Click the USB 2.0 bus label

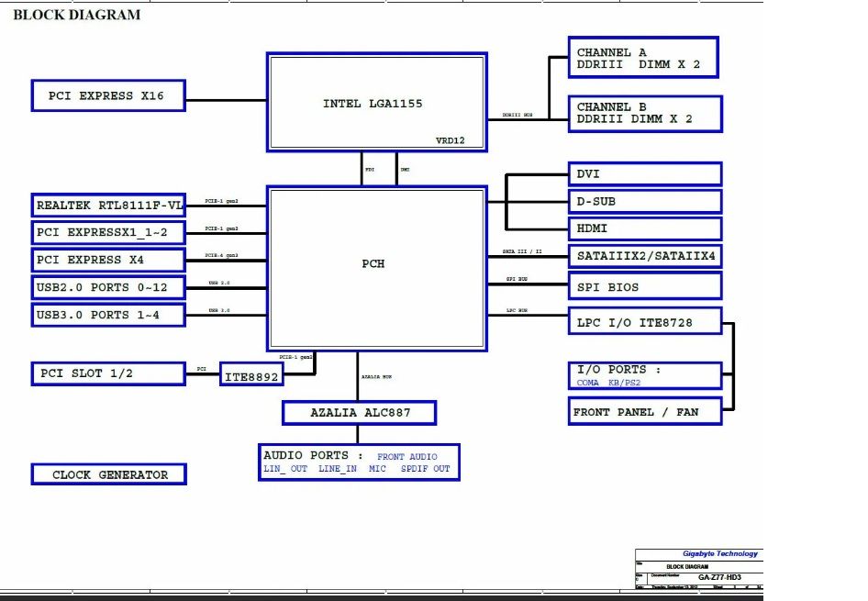(x=219, y=283)
